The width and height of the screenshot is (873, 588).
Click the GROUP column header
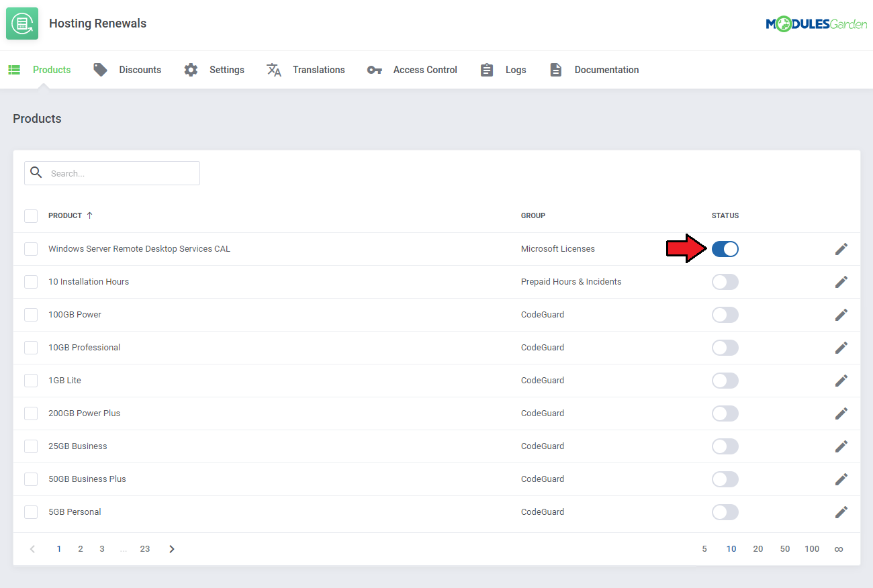click(533, 216)
